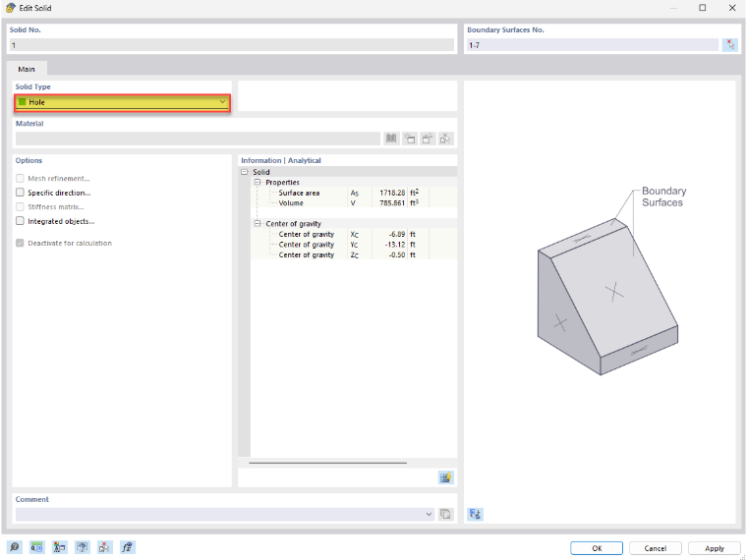
Task: Click the Boundary Surfaces No. field
Action: pos(592,45)
